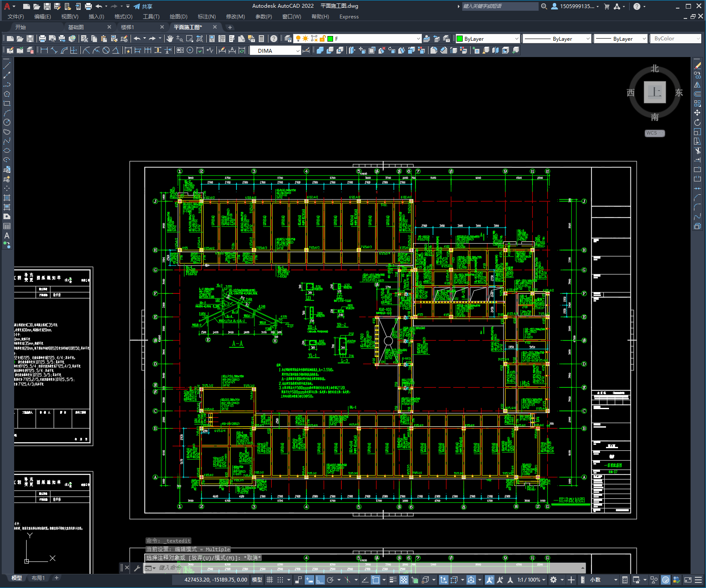
Task: Toggle lineweight display in status bar
Action: (x=393, y=580)
